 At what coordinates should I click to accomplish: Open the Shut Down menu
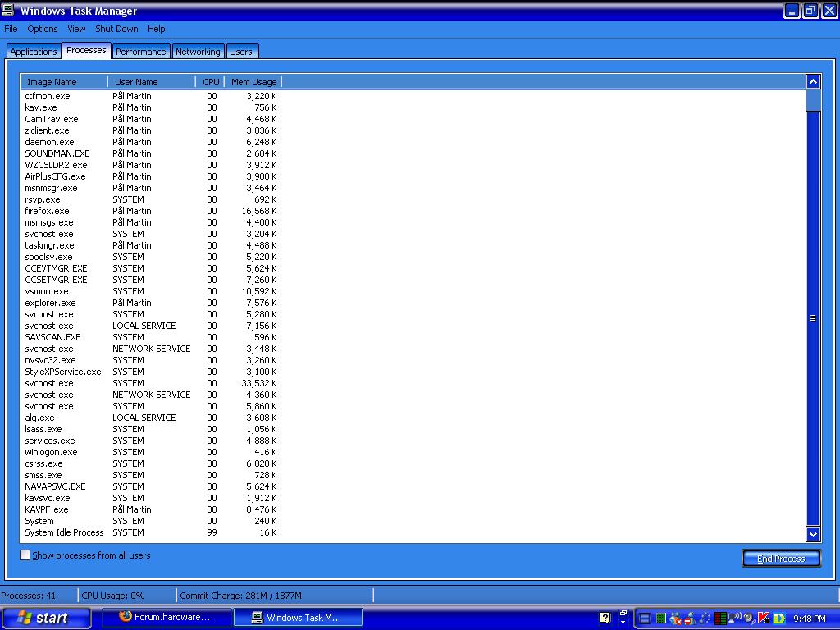(116, 29)
